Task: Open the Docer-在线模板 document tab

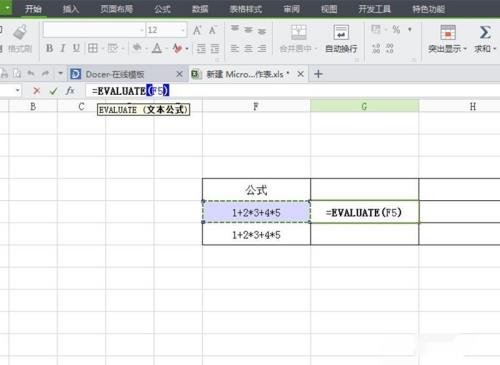Action: 115,74
